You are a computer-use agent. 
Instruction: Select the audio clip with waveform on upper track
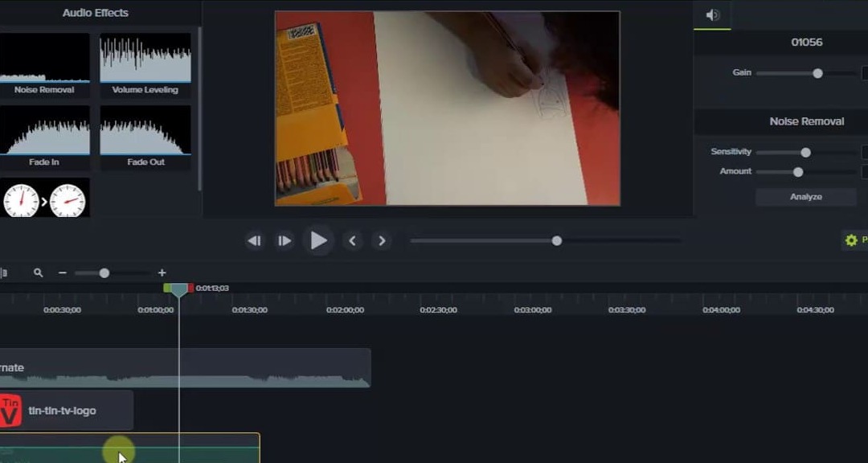click(186, 367)
